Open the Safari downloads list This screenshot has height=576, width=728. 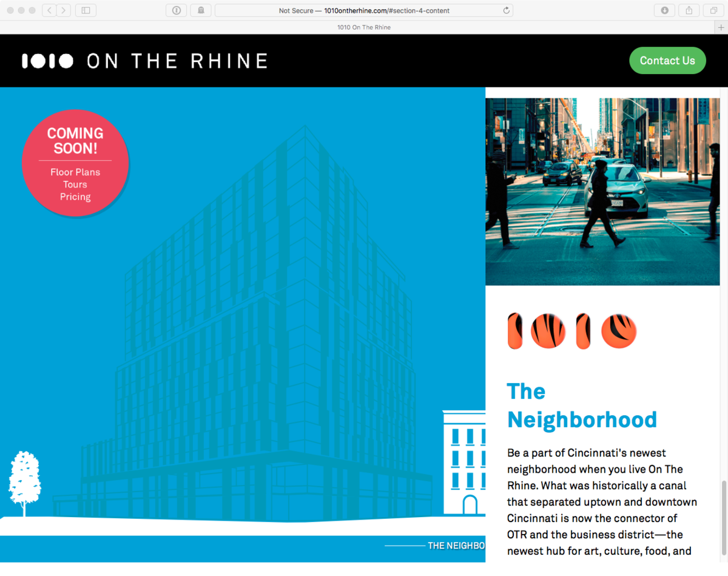pos(665,10)
